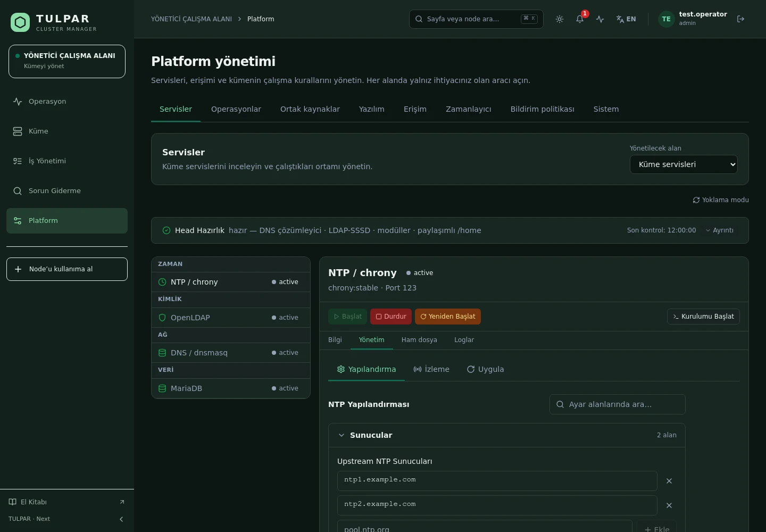Switch language via EN button
Image resolution: width=766 pixels, height=532 pixels.
point(626,19)
